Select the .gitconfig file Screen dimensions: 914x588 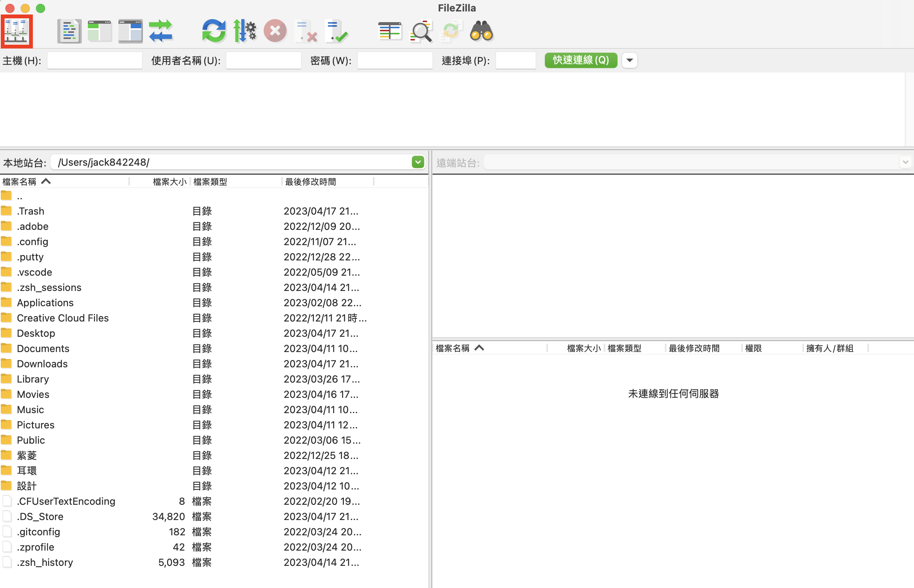[214, 532]
